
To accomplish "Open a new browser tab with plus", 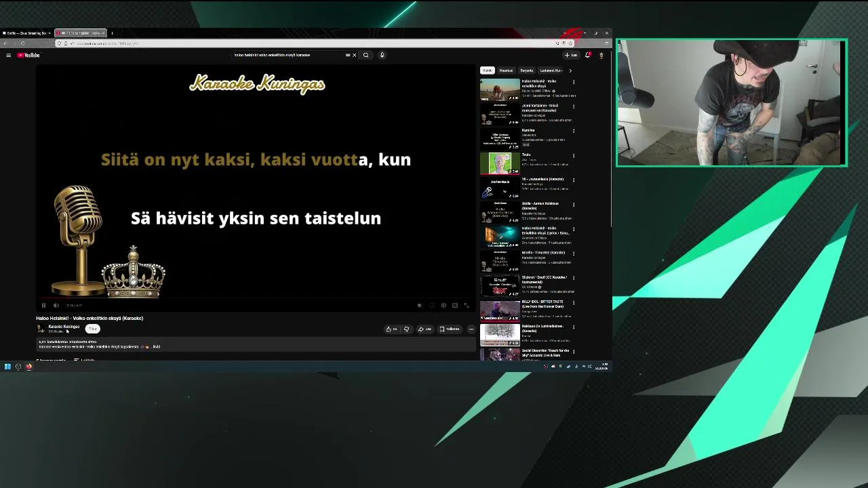I will (112, 33).
